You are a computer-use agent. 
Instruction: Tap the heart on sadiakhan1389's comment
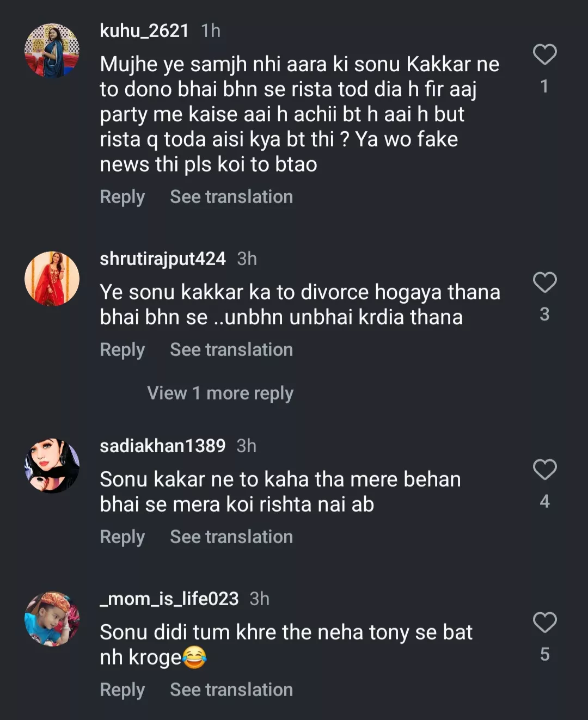[x=544, y=470]
